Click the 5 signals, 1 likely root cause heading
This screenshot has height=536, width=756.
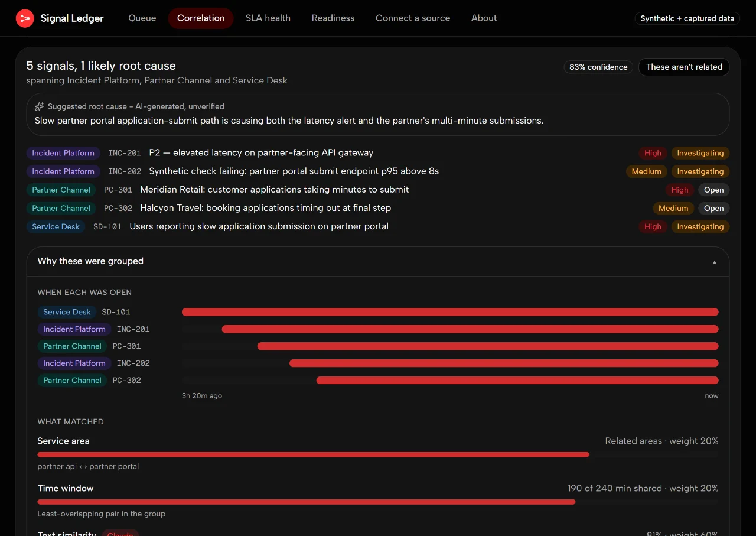[x=101, y=66]
